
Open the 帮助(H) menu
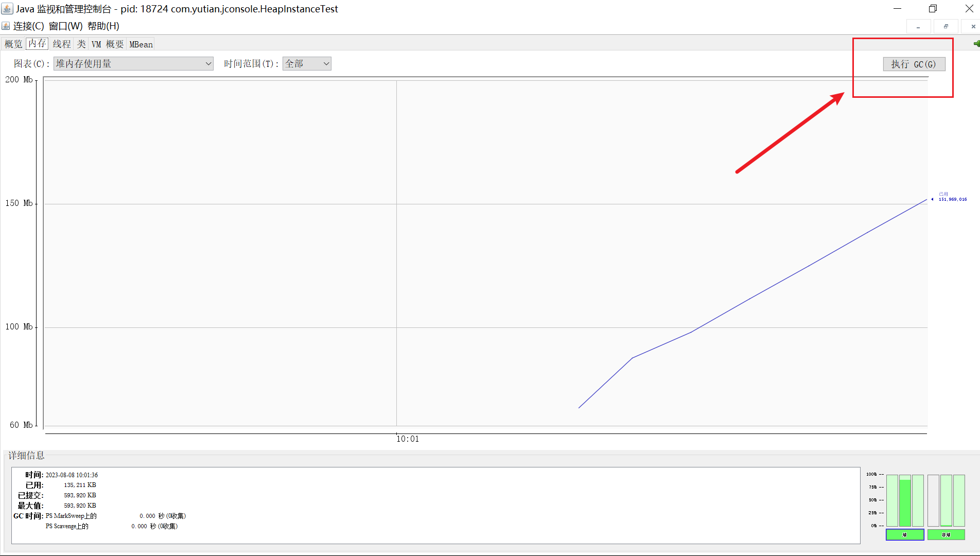pos(103,26)
